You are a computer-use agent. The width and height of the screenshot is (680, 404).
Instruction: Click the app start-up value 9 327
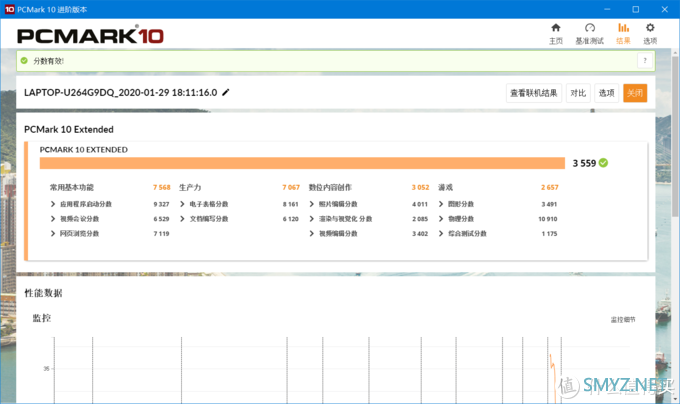coord(161,204)
